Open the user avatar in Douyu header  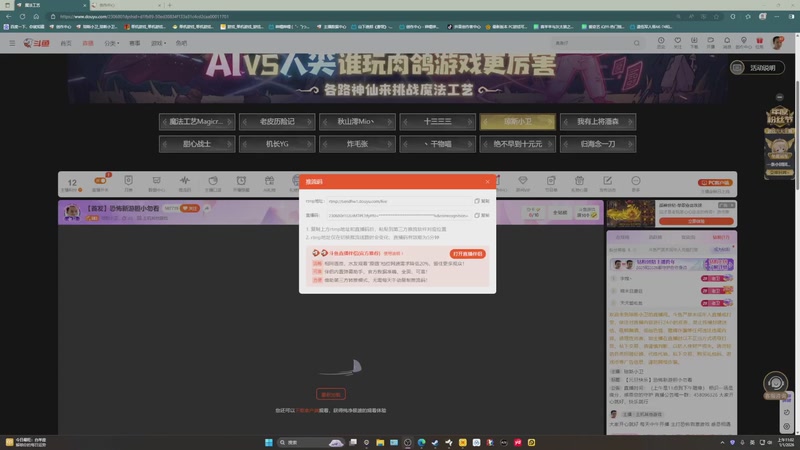(x=777, y=43)
